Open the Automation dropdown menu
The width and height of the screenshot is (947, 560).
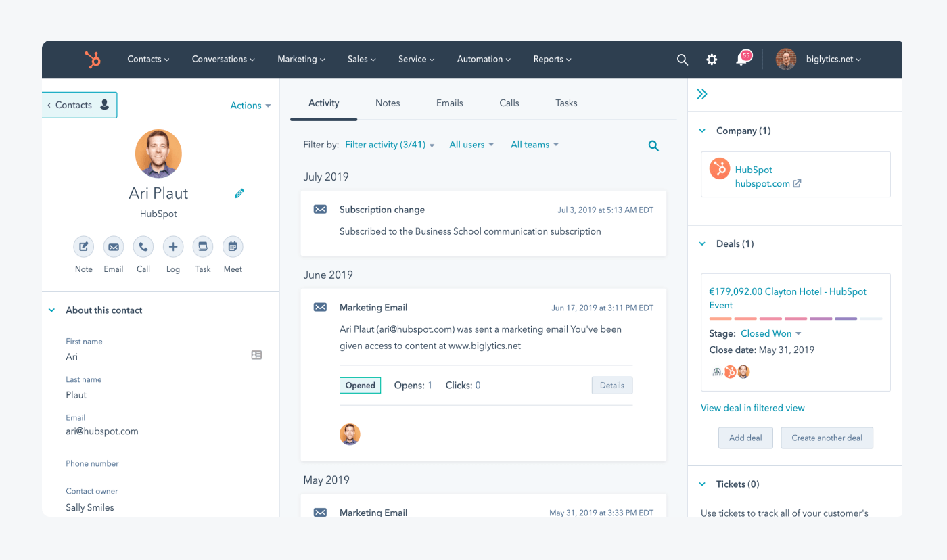484,60
